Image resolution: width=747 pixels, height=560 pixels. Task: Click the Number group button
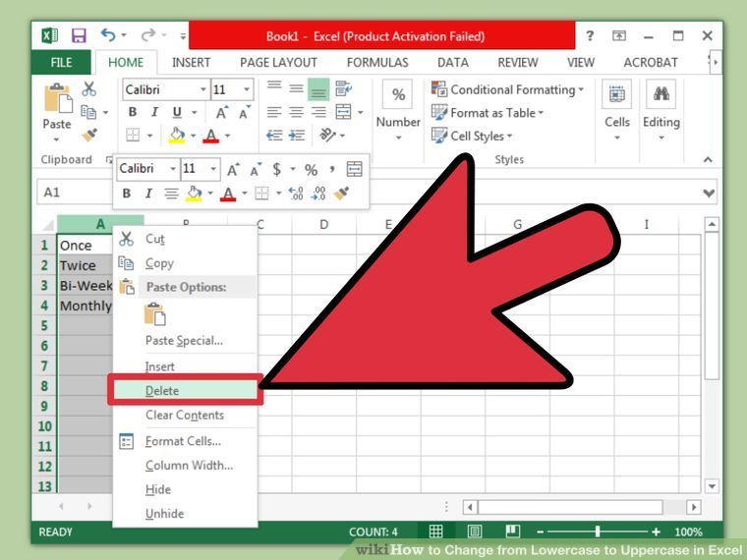click(398, 110)
